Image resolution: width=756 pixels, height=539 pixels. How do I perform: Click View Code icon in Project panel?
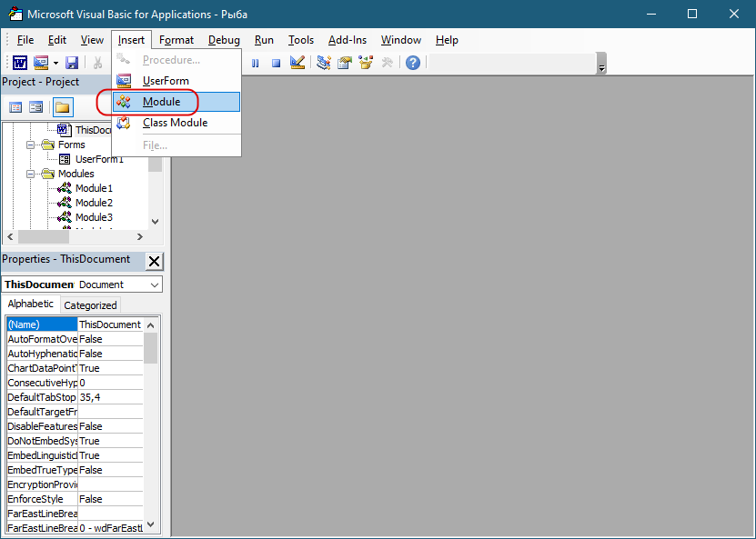15,107
